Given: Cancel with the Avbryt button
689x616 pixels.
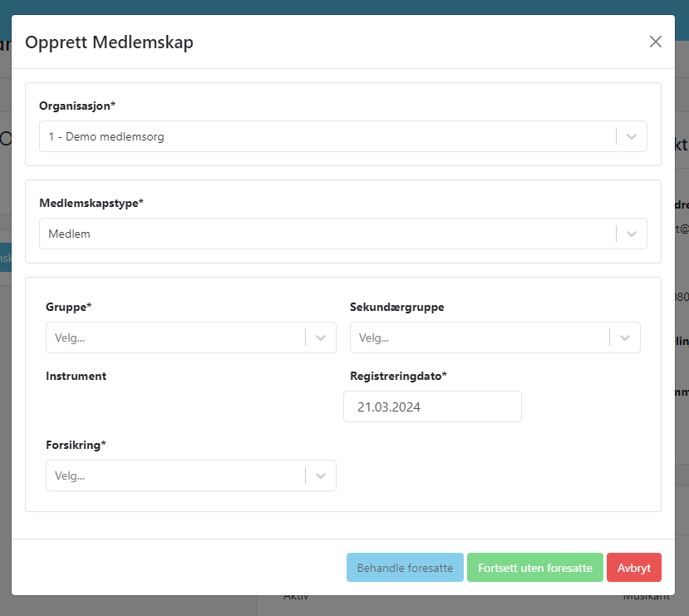Looking at the screenshot, I should pyautogui.click(x=633, y=569).
